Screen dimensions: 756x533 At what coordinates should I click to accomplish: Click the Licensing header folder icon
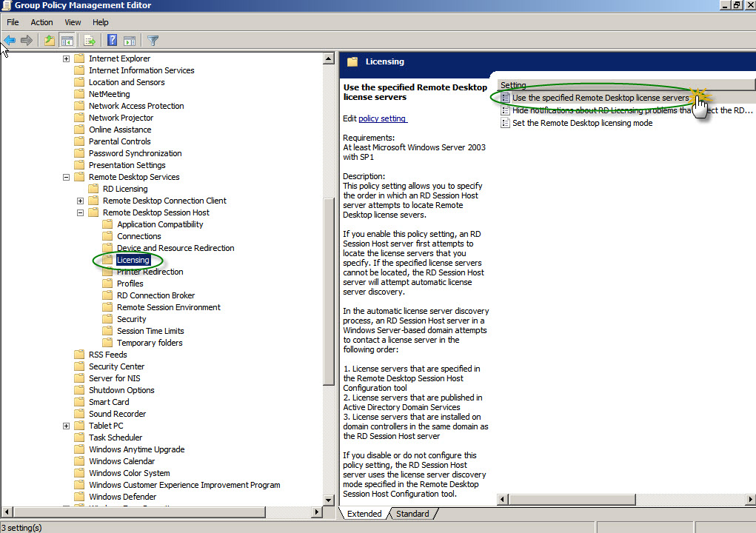tap(353, 61)
